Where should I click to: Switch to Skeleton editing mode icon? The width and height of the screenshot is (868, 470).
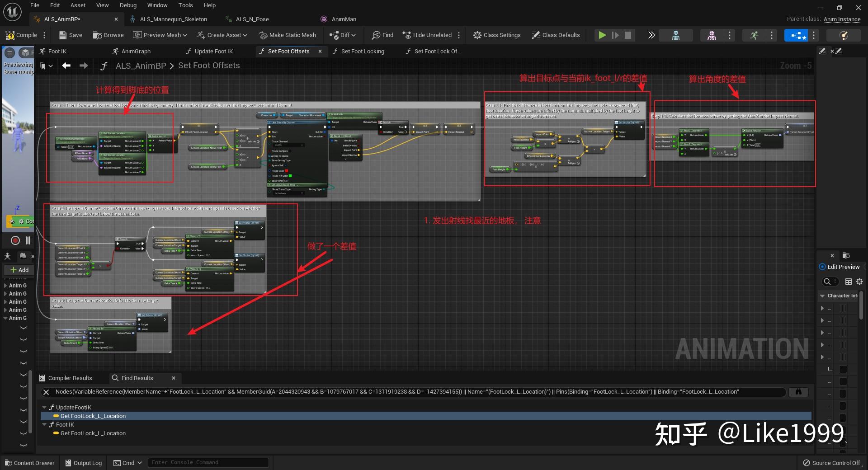pyautogui.click(x=675, y=35)
